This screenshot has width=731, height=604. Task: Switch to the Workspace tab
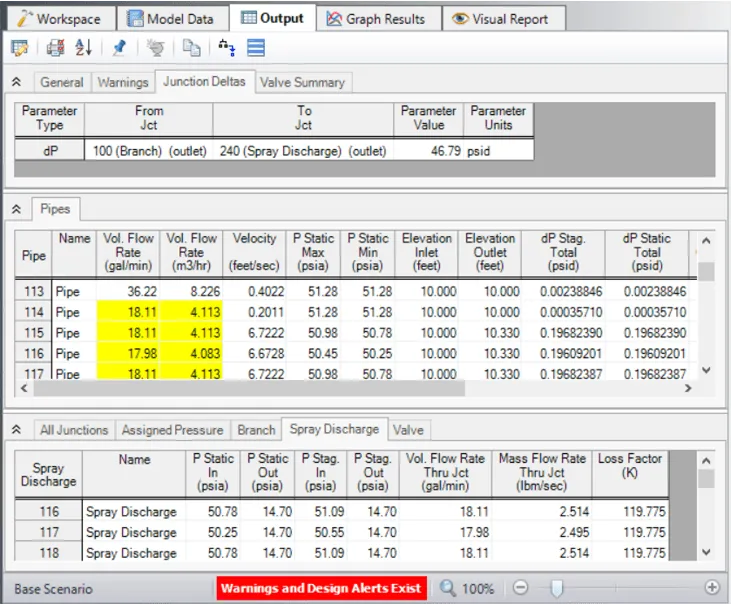[58, 18]
